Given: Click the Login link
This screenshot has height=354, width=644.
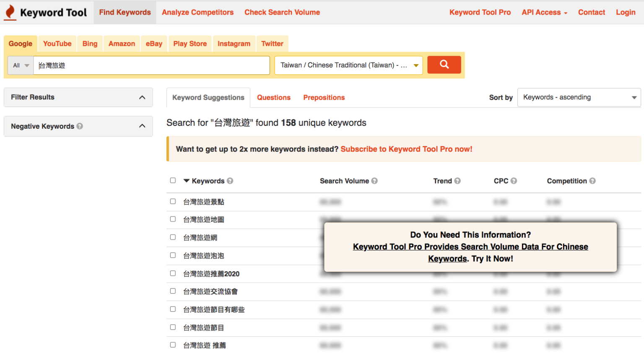Looking at the screenshot, I should click(626, 12).
